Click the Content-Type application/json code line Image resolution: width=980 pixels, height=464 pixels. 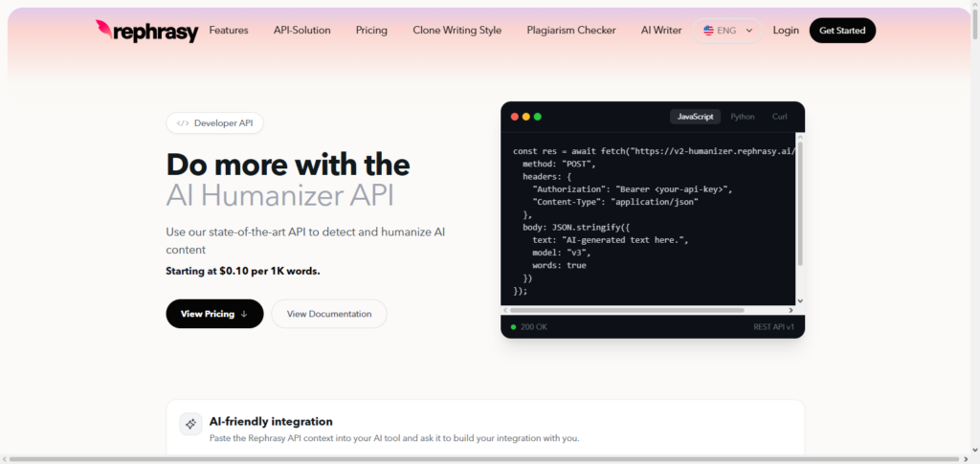(615, 202)
